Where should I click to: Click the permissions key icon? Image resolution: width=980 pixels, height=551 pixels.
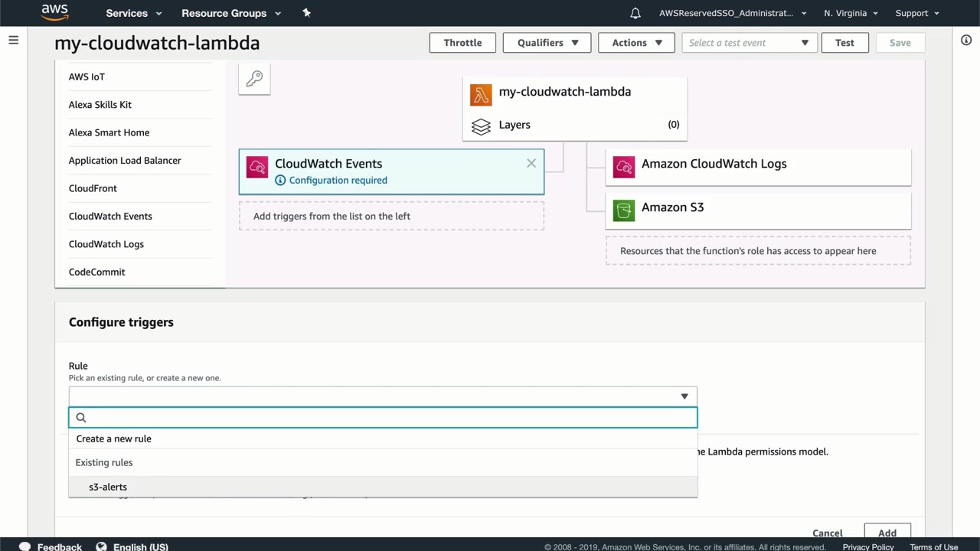point(254,79)
